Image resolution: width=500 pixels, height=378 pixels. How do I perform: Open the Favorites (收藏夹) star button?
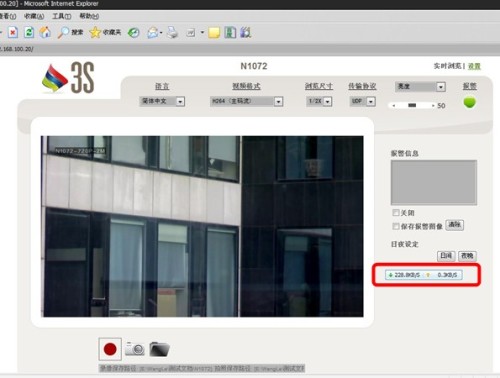tap(105, 32)
